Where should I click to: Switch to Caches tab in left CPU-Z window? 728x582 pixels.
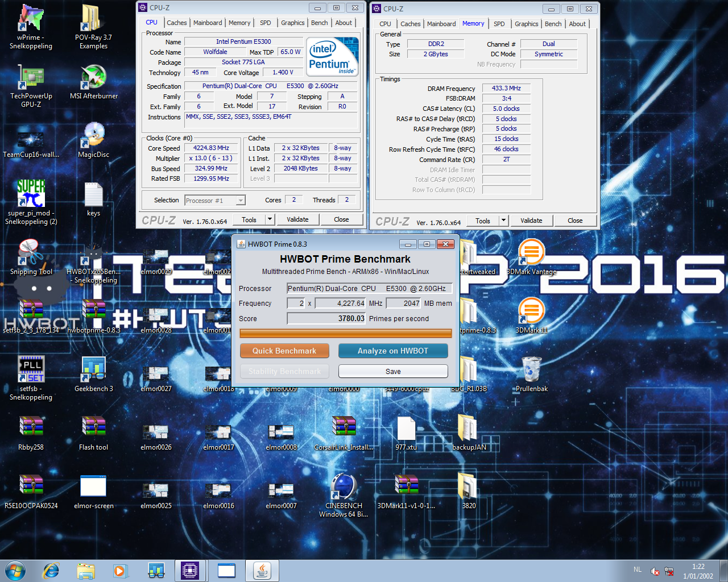176,23
